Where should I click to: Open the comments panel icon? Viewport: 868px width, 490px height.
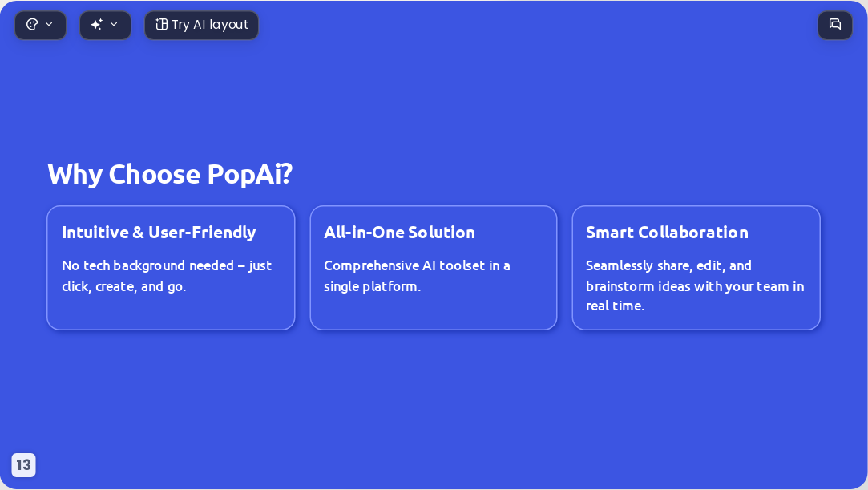tap(835, 25)
